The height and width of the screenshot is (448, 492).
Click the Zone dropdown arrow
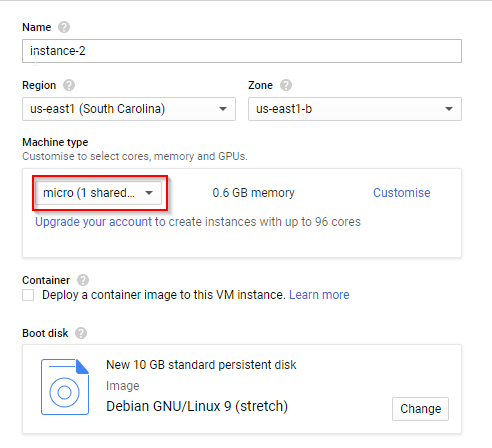(x=449, y=109)
